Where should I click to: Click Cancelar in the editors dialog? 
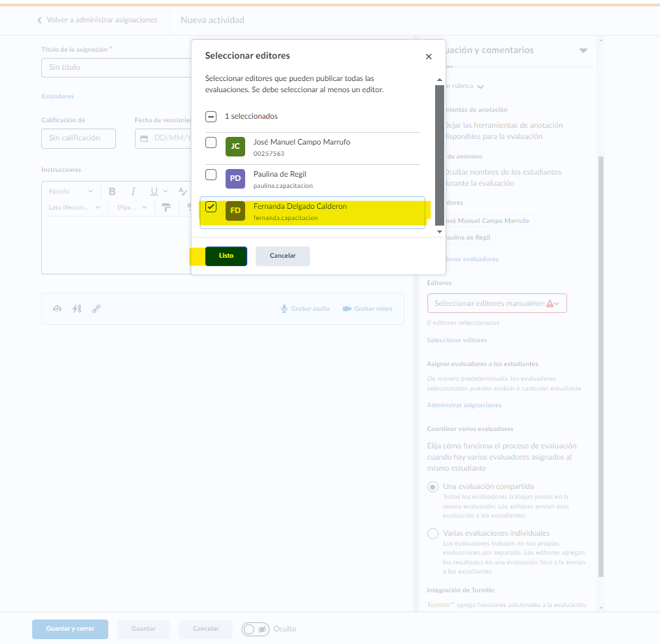[x=282, y=256]
